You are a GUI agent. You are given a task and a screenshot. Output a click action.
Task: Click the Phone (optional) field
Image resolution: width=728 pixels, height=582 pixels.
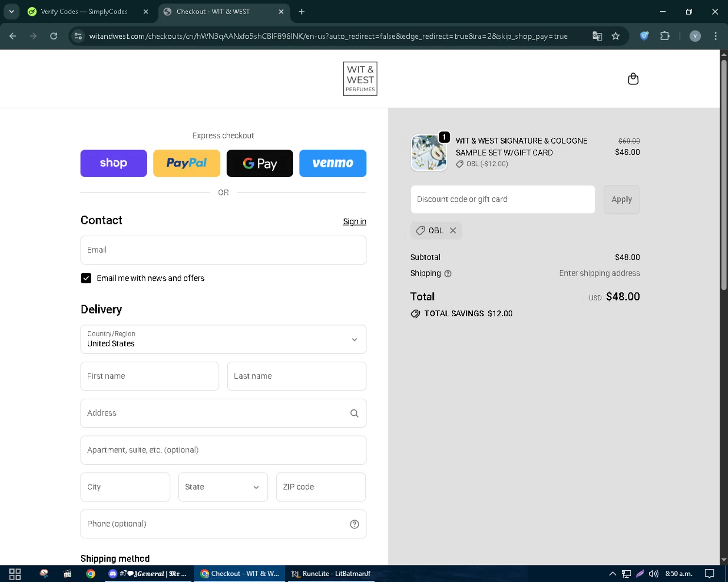[223, 524]
